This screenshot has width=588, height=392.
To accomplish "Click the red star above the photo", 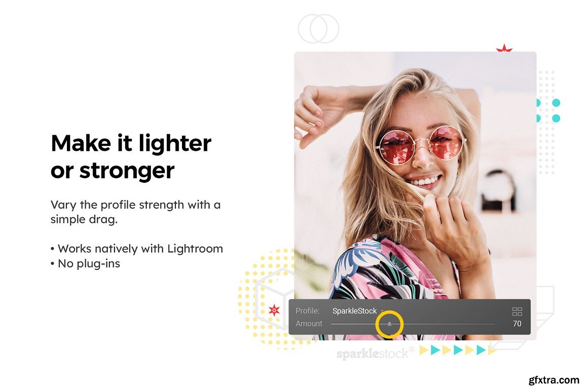I will [504, 48].
